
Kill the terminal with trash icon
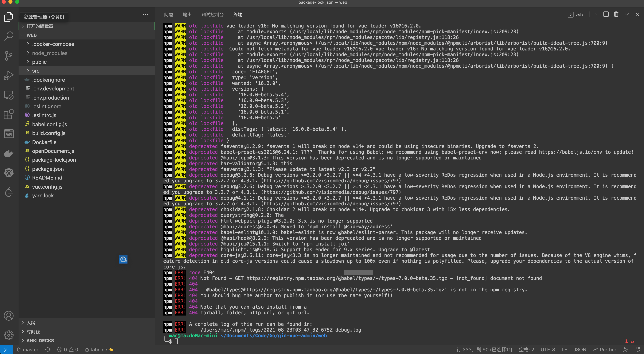click(x=616, y=14)
